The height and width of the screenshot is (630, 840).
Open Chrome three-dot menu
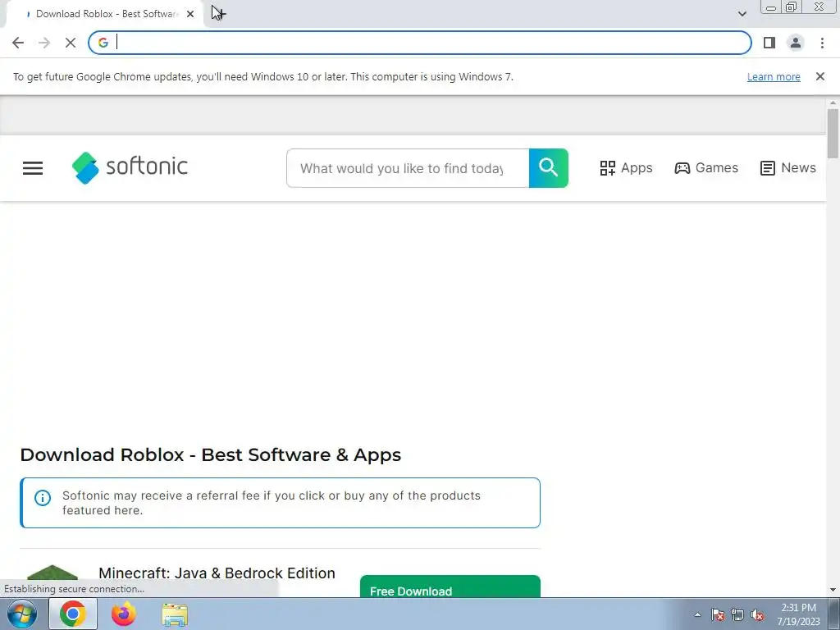click(822, 43)
